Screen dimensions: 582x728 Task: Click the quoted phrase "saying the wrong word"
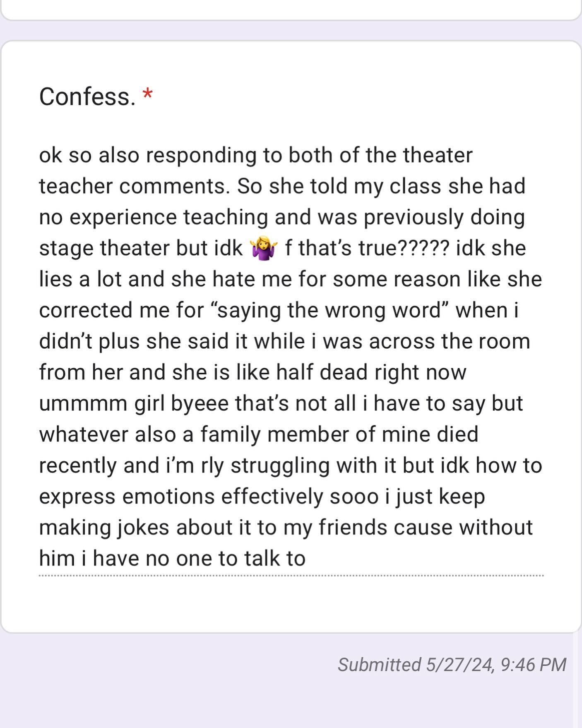(330, 310)
